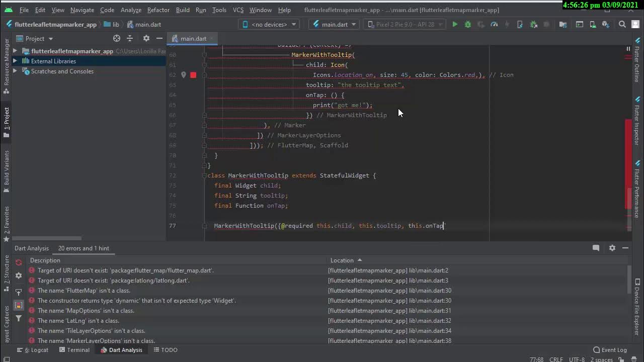Fold code block at line 60
The width and height of the screenshot is (644, 362).
(x=205, y=55)
